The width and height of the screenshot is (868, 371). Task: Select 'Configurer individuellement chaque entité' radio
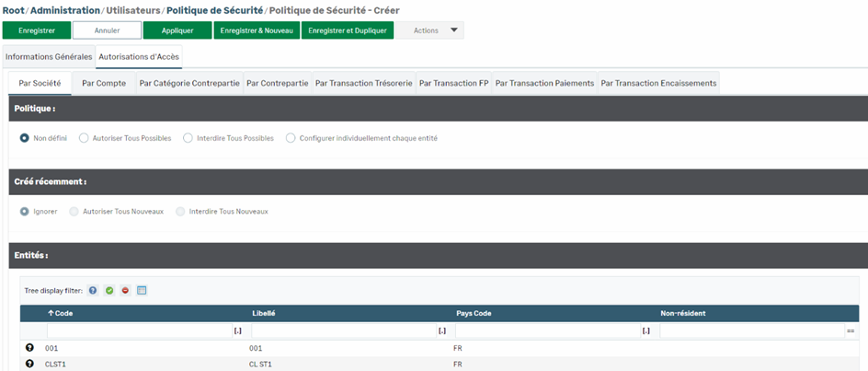[x=291, y=138]
